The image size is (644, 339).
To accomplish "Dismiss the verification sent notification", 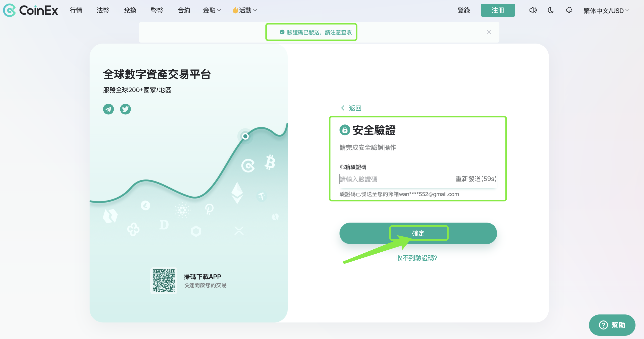I will [x=489, y=32].
